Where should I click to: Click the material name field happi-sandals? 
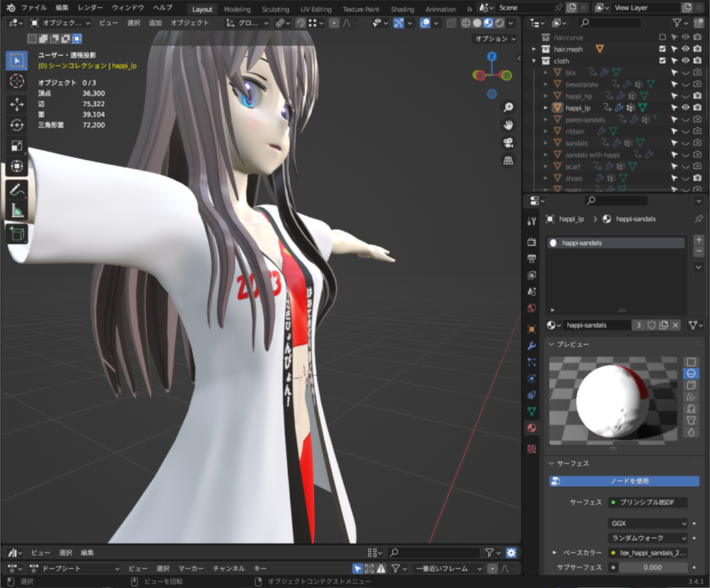597,325
